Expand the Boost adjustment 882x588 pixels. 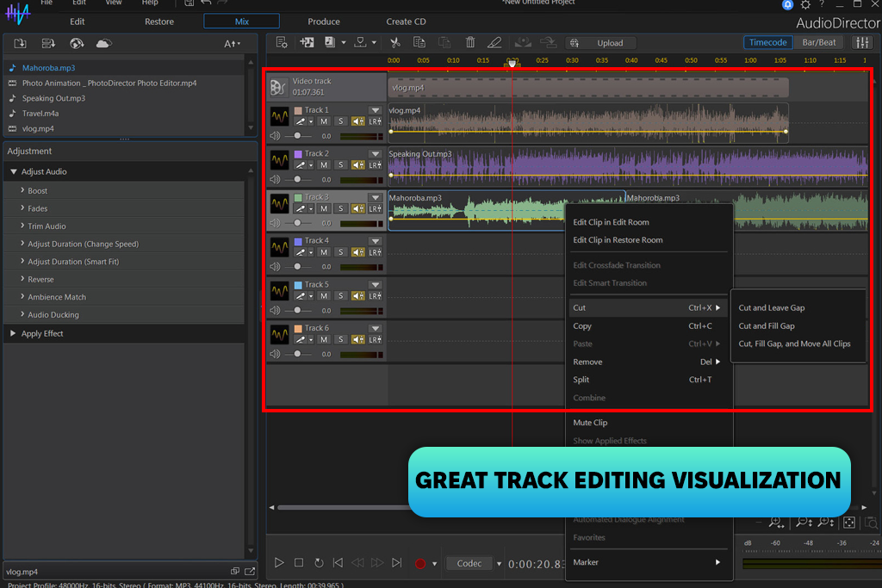pos(22,190)
